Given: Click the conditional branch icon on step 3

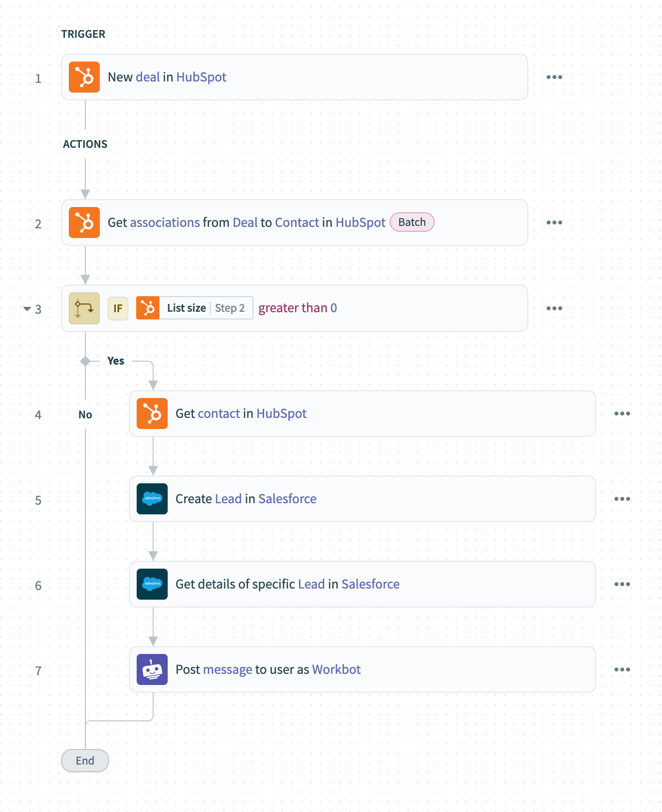Looking at the screenshot, I should pos(84,308).
